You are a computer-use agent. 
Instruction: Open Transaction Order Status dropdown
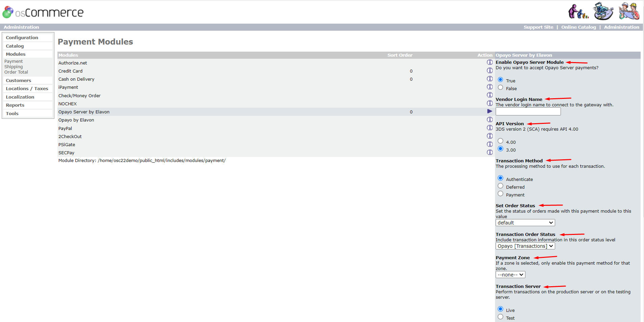click(525, 246)
